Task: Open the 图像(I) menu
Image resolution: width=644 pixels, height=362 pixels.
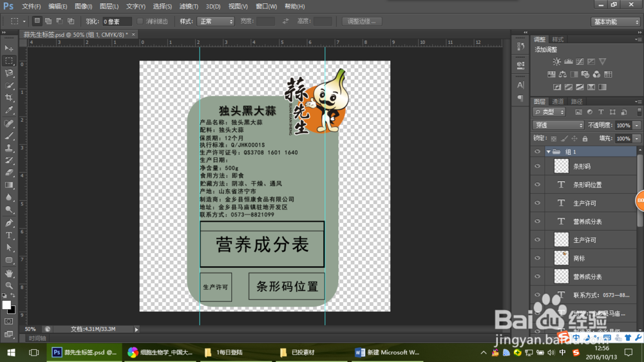Action: point(83,6)
